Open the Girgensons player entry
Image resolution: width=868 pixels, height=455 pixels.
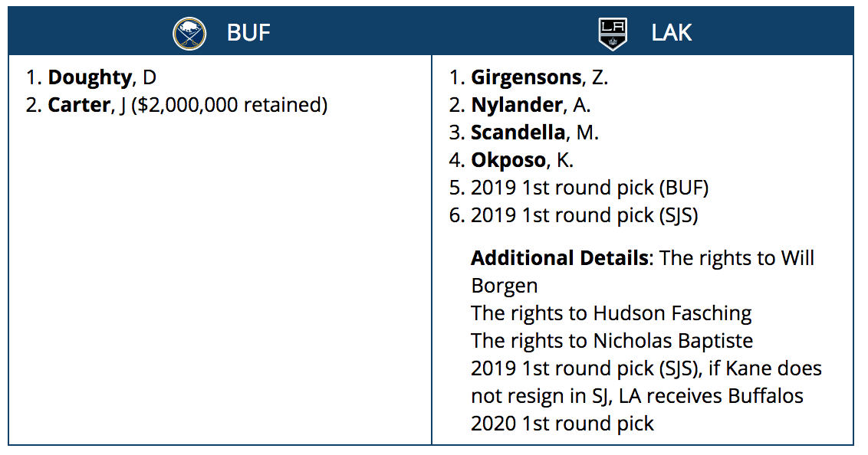coord(526,77)
